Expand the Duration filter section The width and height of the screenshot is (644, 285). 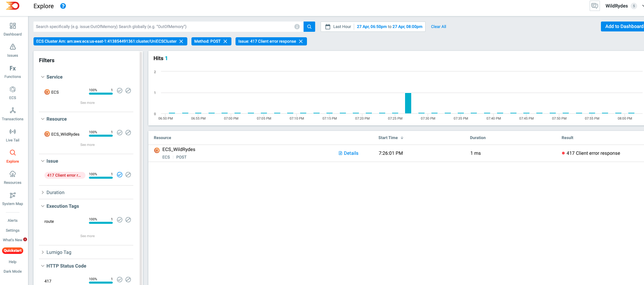coord(43,192)
